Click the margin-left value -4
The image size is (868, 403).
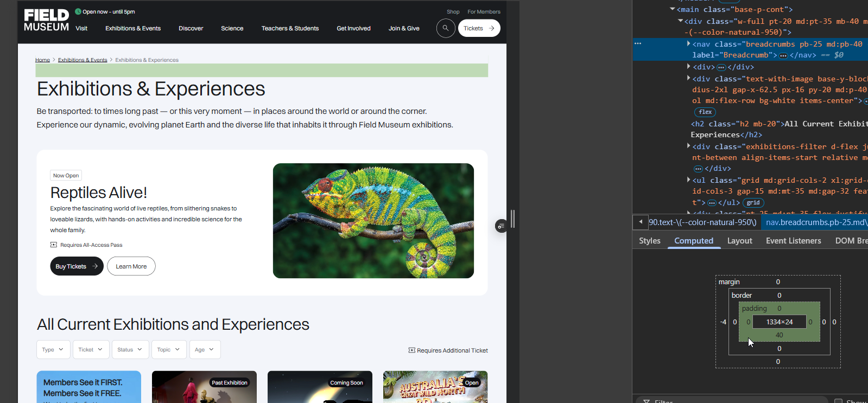723,322
